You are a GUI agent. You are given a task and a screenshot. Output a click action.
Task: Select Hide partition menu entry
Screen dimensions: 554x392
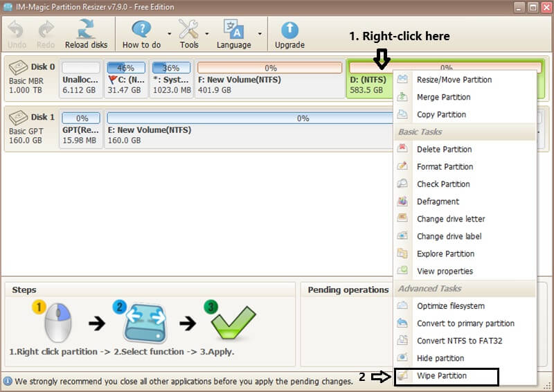(465, 358)
